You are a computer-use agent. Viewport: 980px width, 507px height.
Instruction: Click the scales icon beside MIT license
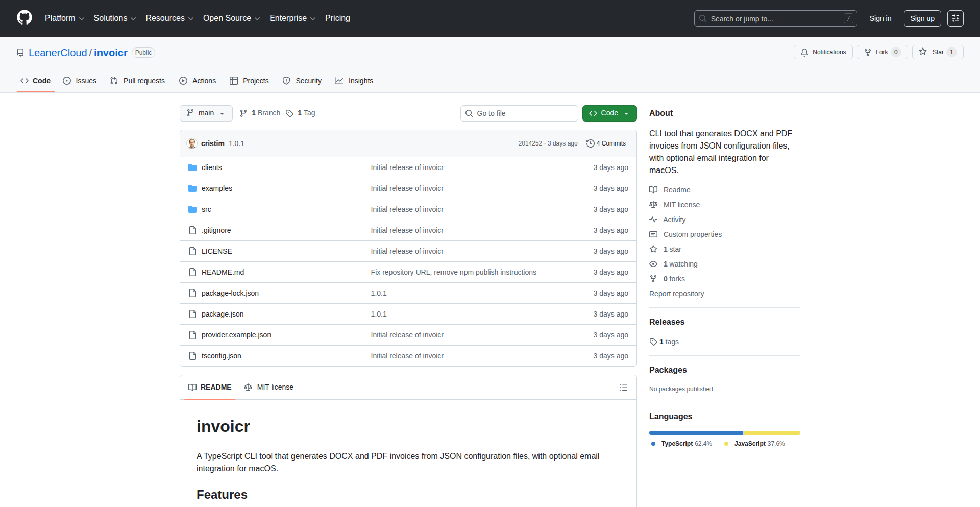(653, 204)
